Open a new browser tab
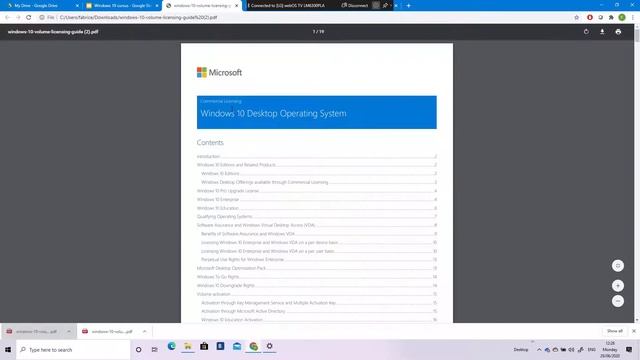This screenshot has width=640, height=360. coord(408,6)
